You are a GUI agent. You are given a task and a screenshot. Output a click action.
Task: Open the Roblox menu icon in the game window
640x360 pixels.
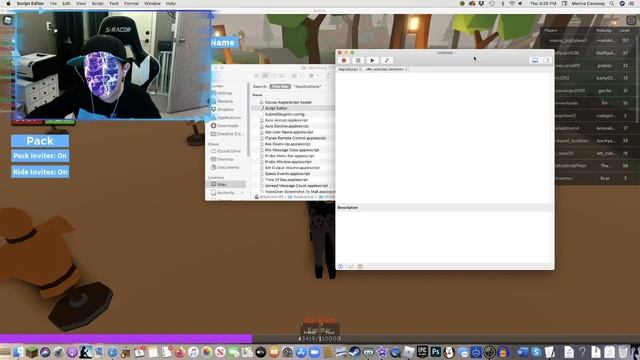pos(7,20)
